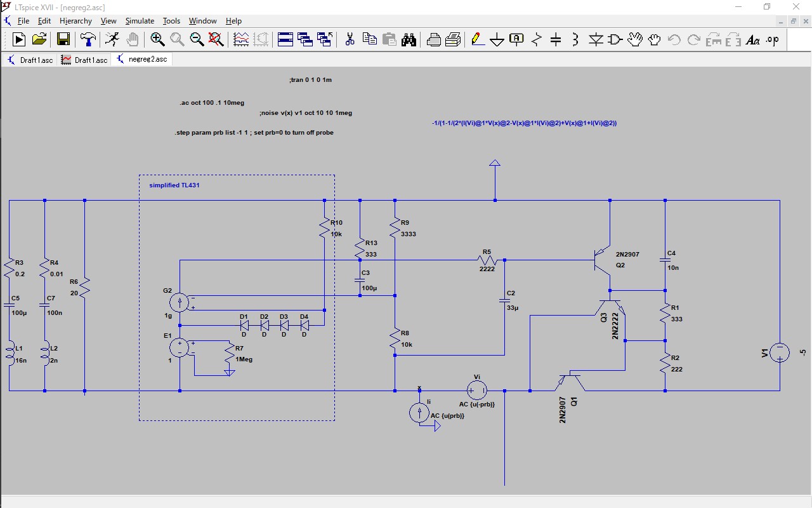812x508 pixels.
Task: Save the schematic with the floppy disk icon
Action: click(x=63, y=39)
